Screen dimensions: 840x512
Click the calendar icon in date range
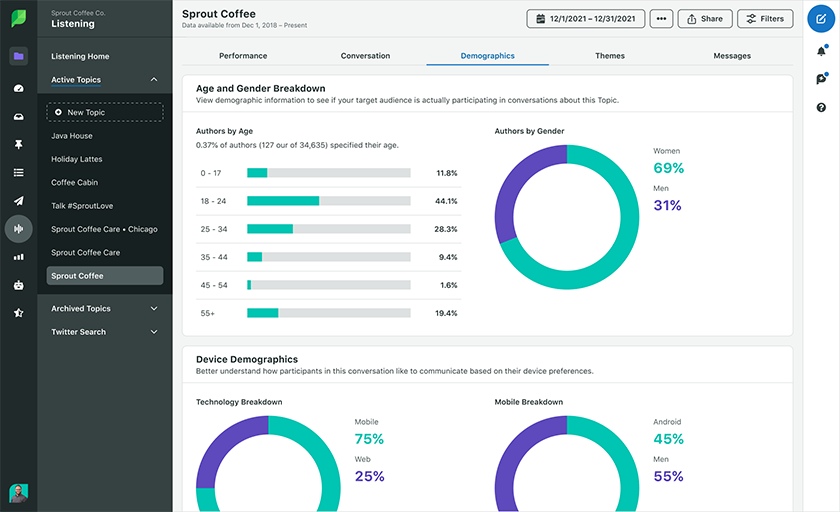(x=541, y=19)
